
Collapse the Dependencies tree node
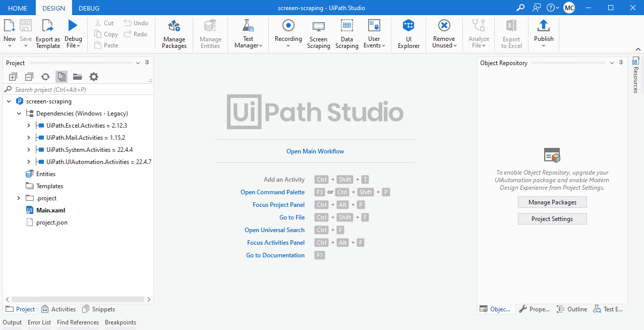pos(19,114)
